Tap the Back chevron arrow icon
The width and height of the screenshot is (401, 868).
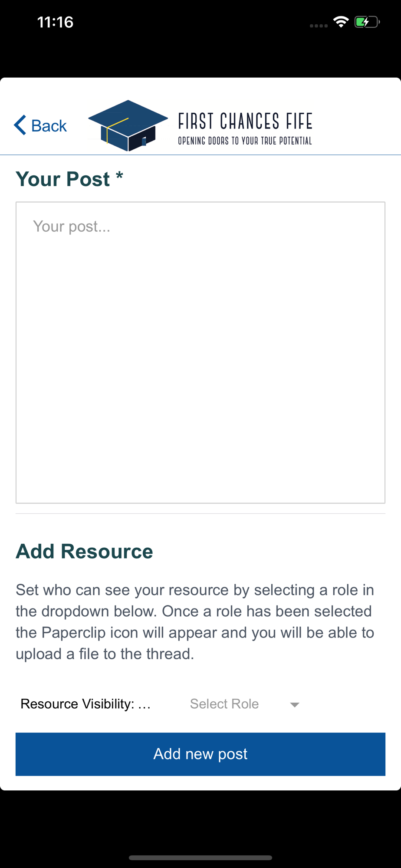tap(20, 125)
